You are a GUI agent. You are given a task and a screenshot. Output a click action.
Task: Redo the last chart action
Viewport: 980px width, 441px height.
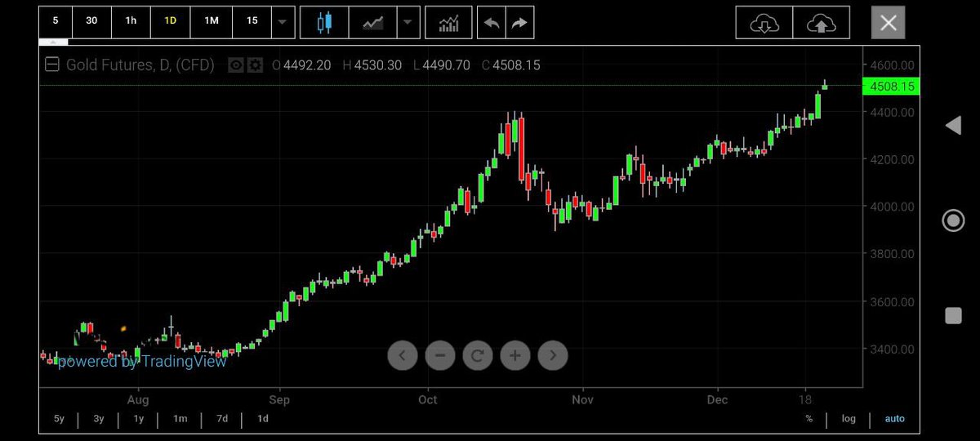(x=519, y=23)
